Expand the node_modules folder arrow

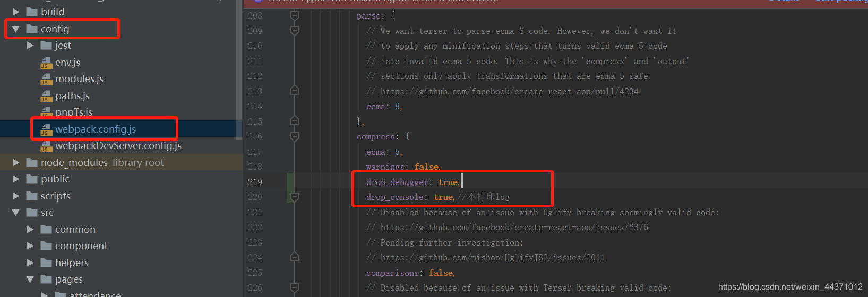click(16, 162)
